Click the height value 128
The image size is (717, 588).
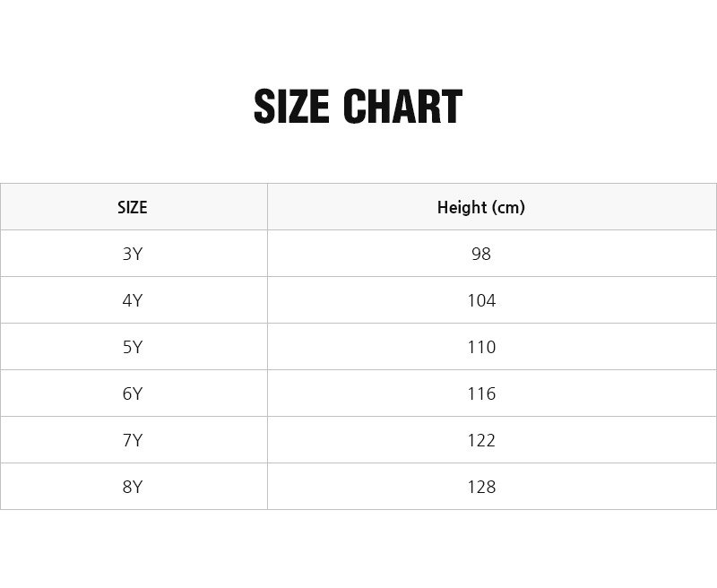click(x=481, y=487)
